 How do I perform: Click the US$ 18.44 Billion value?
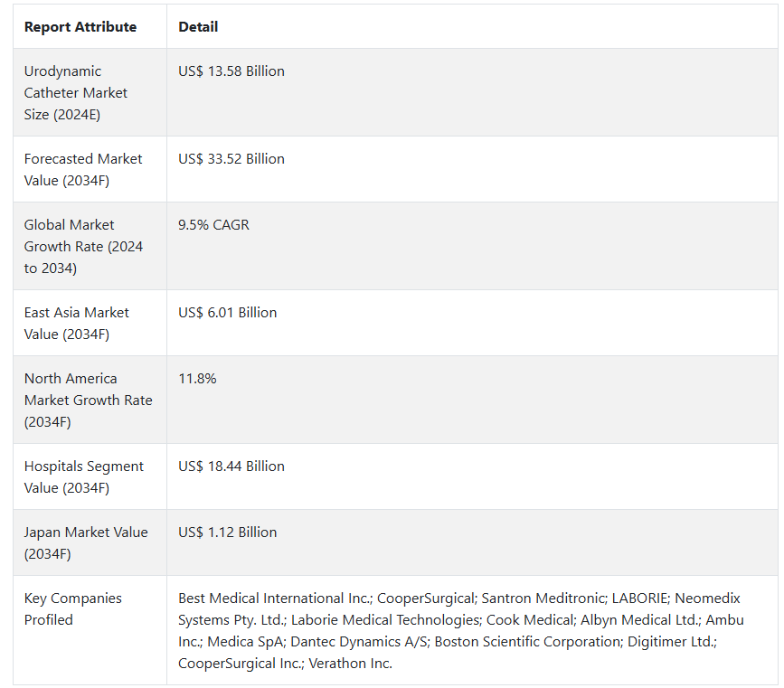click(231, 467)
